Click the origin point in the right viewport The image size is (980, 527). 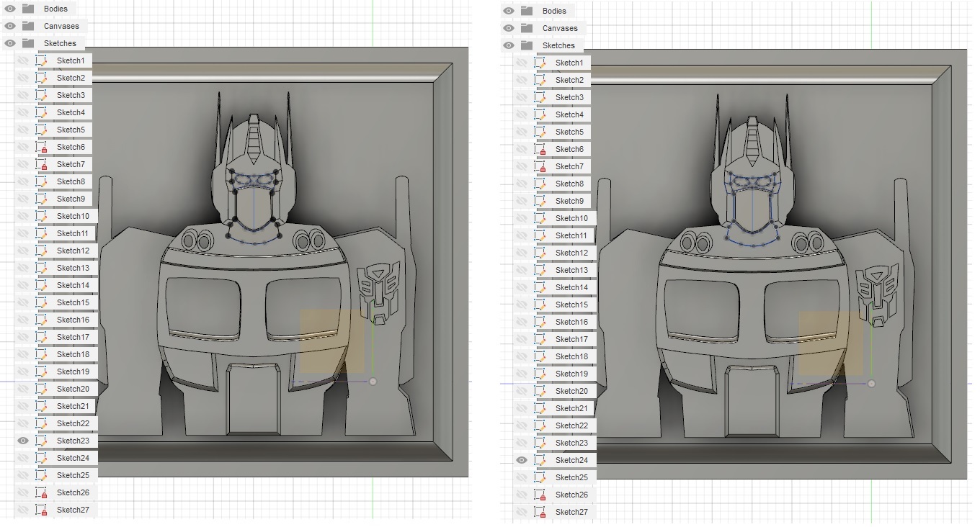(871, 384)
